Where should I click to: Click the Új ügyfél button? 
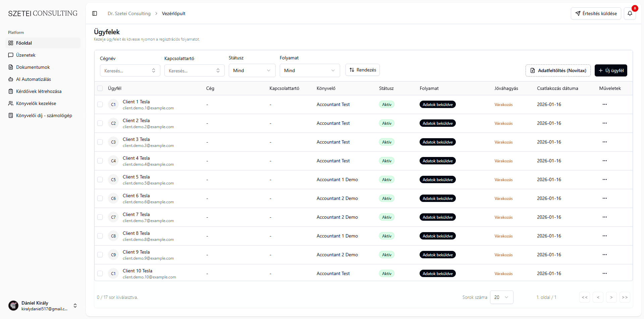[611, 70]
